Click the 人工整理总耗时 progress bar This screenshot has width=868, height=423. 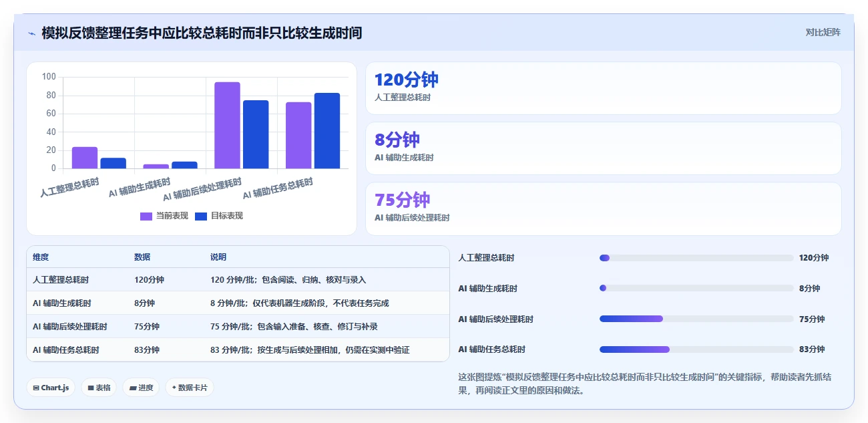coord(696,258)
